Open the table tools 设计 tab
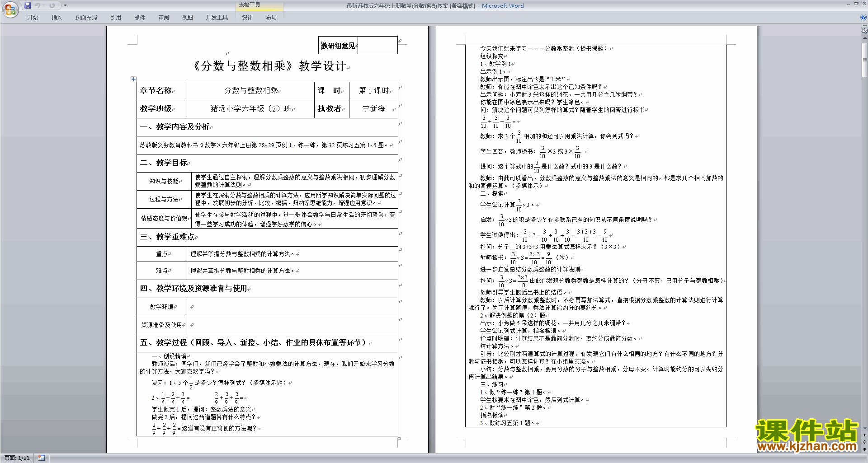Image resolution: width=868 pixels, height=463 pixels. 247,17
